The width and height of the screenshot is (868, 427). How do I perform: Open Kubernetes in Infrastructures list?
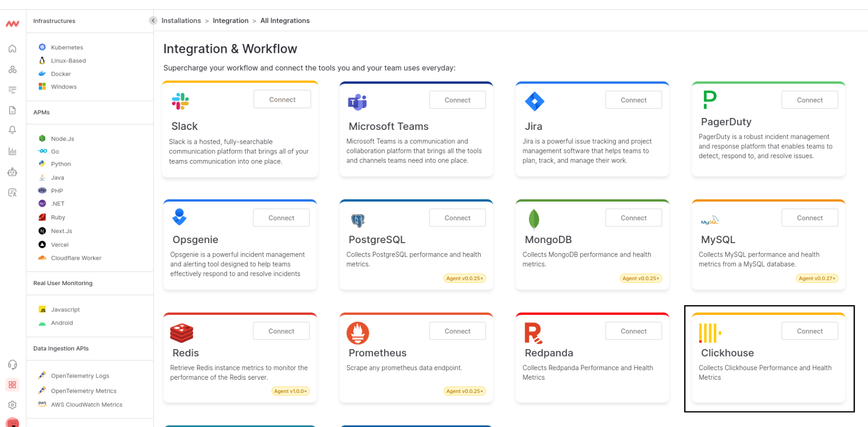pyautogui.click(x=67, y=47)
